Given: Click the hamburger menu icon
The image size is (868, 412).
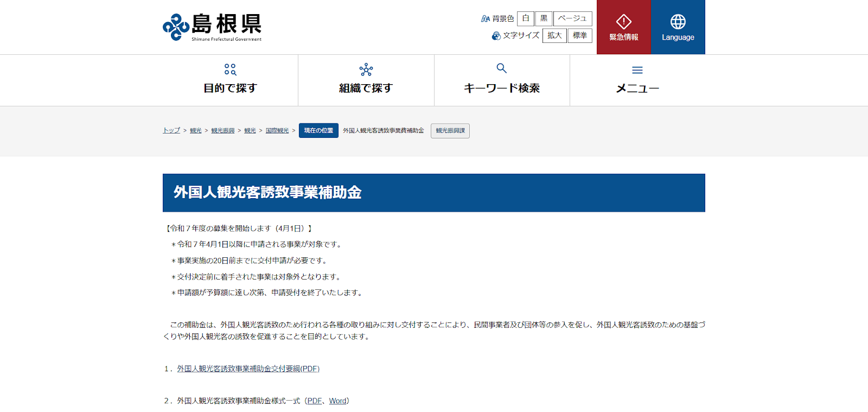Looking at the screenshot, I should coord(637,70).
